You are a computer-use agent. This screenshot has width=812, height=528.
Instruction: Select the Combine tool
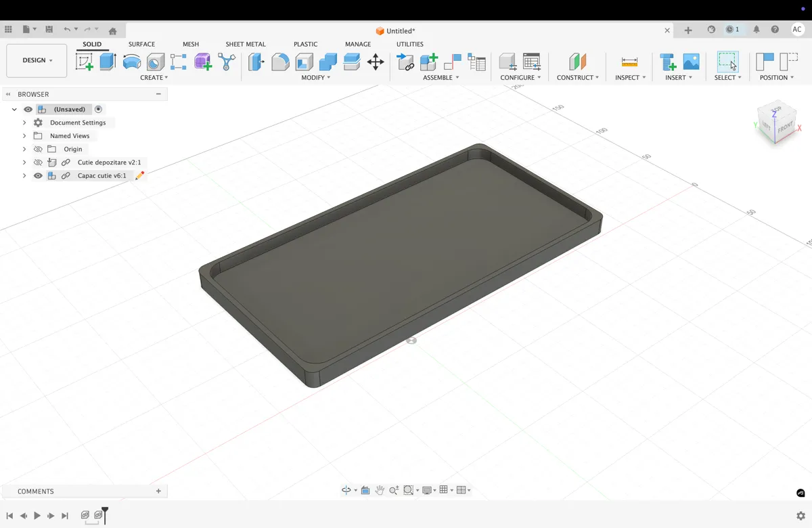[328, 62]
